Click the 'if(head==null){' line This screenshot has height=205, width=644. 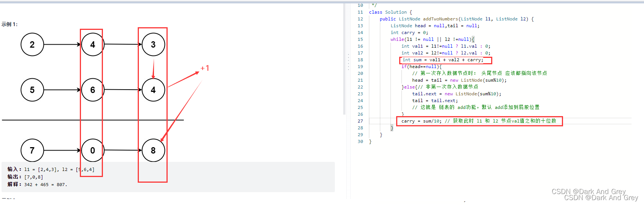pyautogui.click(x=422, y=67)
